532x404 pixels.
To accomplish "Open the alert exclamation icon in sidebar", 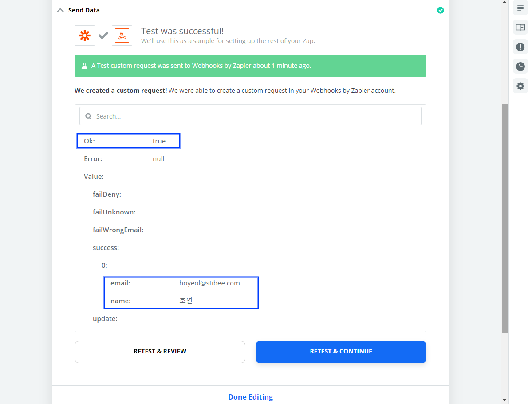I will coord(520,47).
